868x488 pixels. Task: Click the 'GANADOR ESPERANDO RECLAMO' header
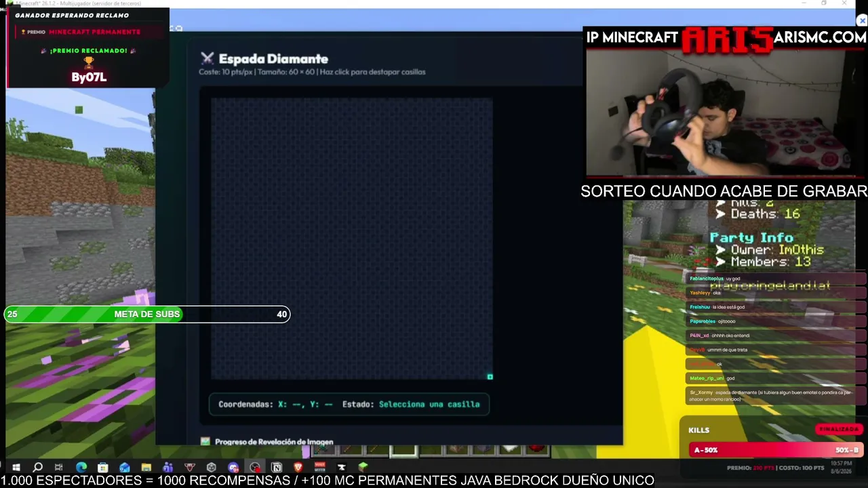click(72, 15)
